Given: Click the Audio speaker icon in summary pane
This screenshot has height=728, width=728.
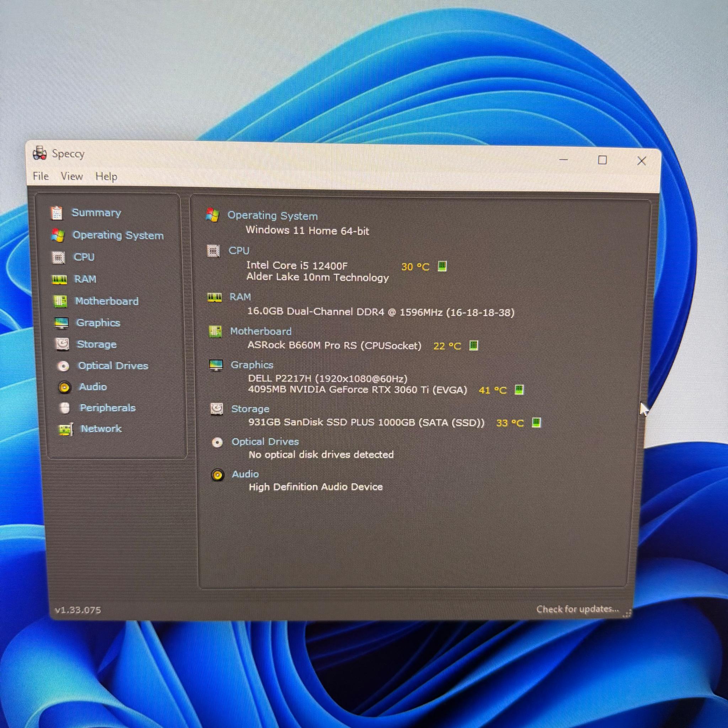Looking at the screenshot, I should 218,475.
